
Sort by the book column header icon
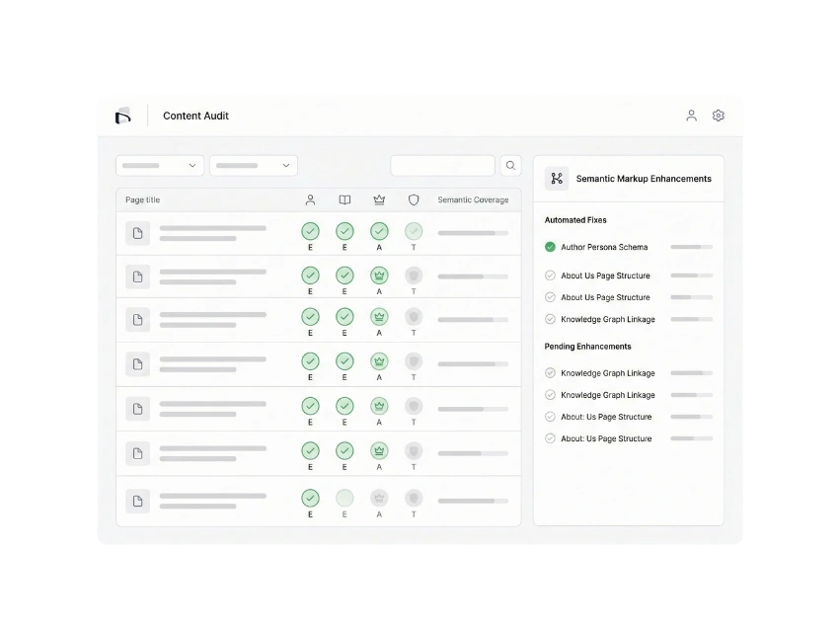(x=344, y=199)
